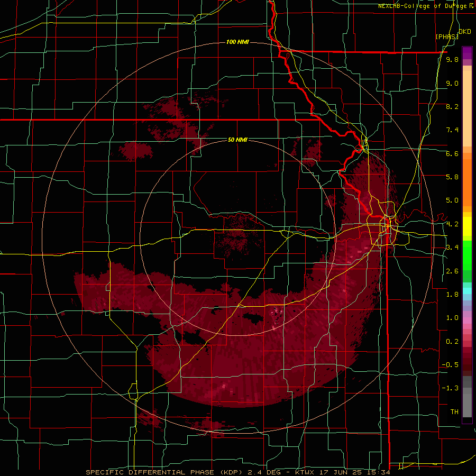Screen dimensions: 476x476
Task: Click the 1.0 scale value
Action: [x=452, y=318]
